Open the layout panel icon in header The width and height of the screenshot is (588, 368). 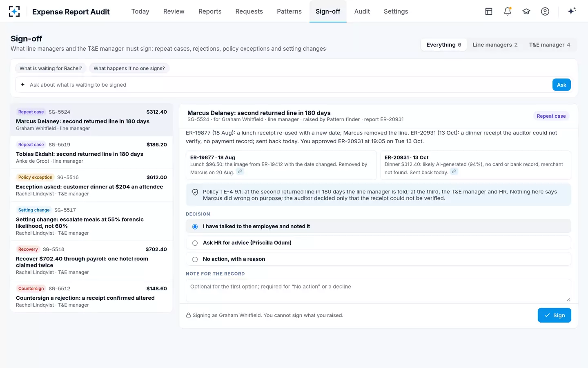click(x=489, y=11)
